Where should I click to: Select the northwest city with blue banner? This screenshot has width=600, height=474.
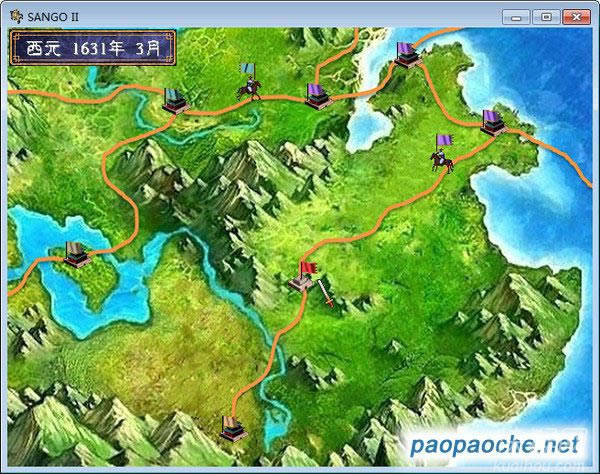[x=175, y=98]
